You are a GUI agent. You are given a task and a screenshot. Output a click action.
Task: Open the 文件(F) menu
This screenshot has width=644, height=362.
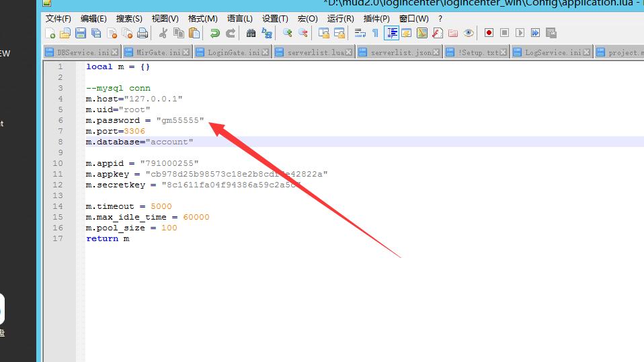pos(58,19)
